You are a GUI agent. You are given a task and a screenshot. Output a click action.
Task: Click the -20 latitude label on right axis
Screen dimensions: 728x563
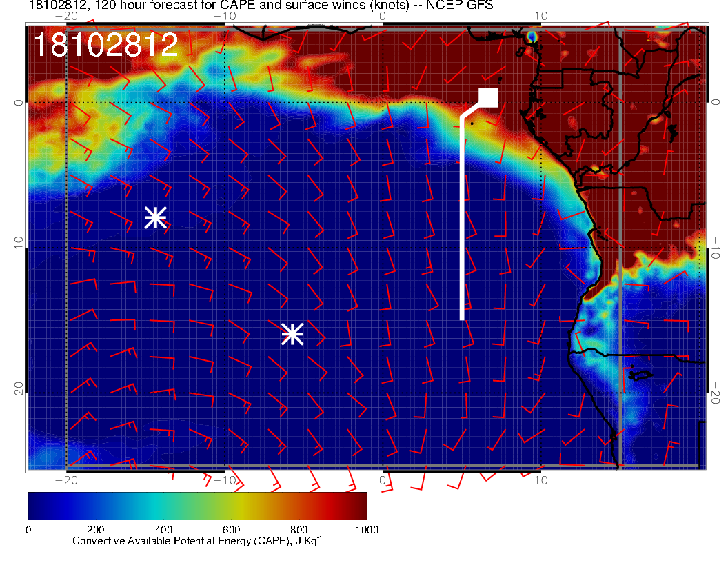[x=716, y=393]
